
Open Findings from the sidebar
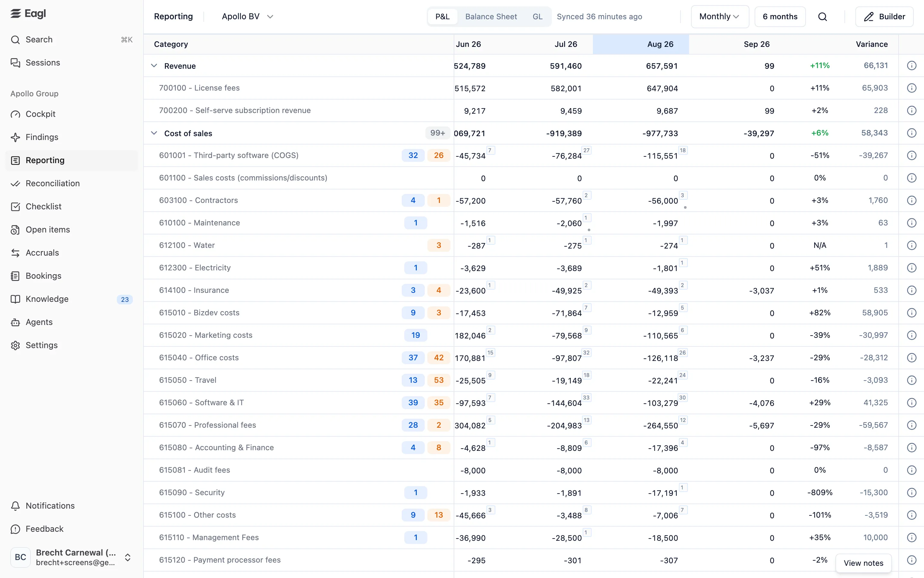[72, 137]
